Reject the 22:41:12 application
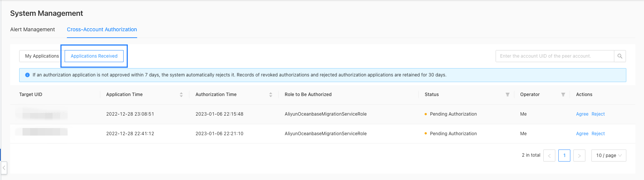 click(598, 134)
